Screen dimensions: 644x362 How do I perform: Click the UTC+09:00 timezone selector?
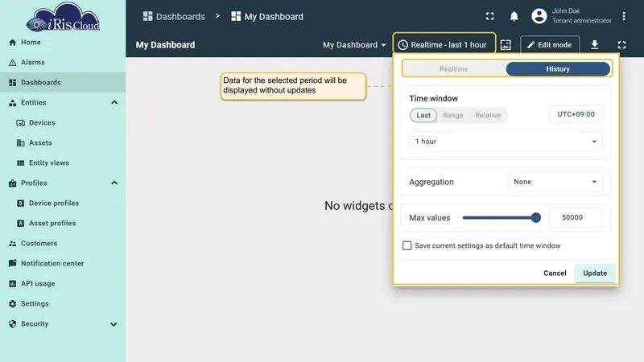click(x=576, y=114)
